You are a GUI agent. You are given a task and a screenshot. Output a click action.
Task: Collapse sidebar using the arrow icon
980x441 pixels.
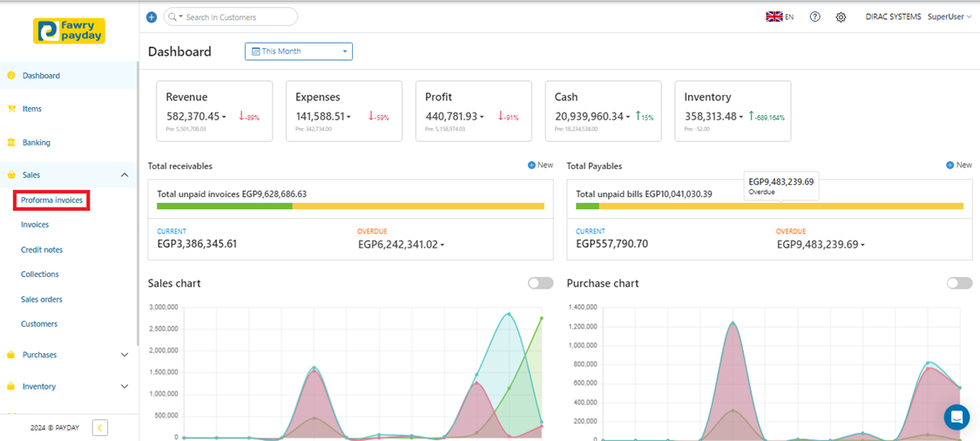(100, 427)
